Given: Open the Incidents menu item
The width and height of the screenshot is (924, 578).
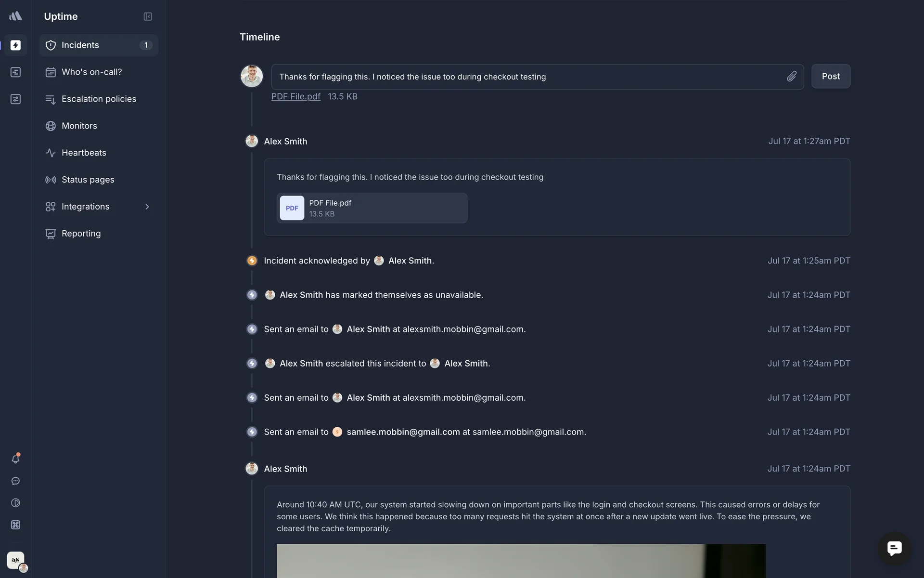Looking at the screenshot, I should (99, 45).
